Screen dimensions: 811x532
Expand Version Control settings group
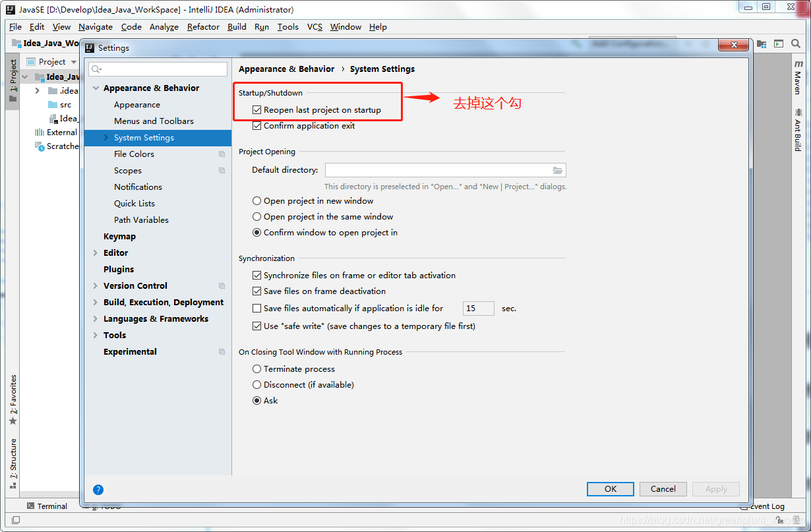pyautogui.click(x=96, y=286)
